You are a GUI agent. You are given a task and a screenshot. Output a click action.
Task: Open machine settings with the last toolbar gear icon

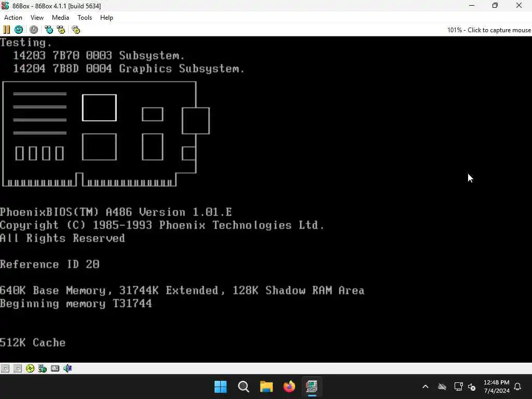pos(76,30)
